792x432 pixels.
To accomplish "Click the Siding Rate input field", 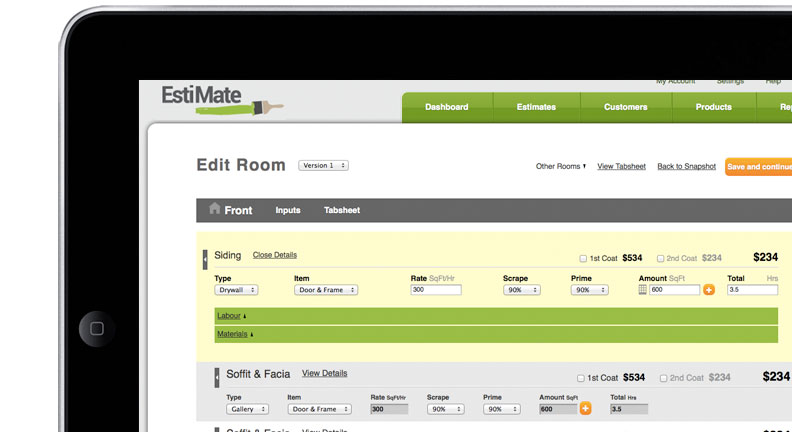I will [x=436, y=290].
